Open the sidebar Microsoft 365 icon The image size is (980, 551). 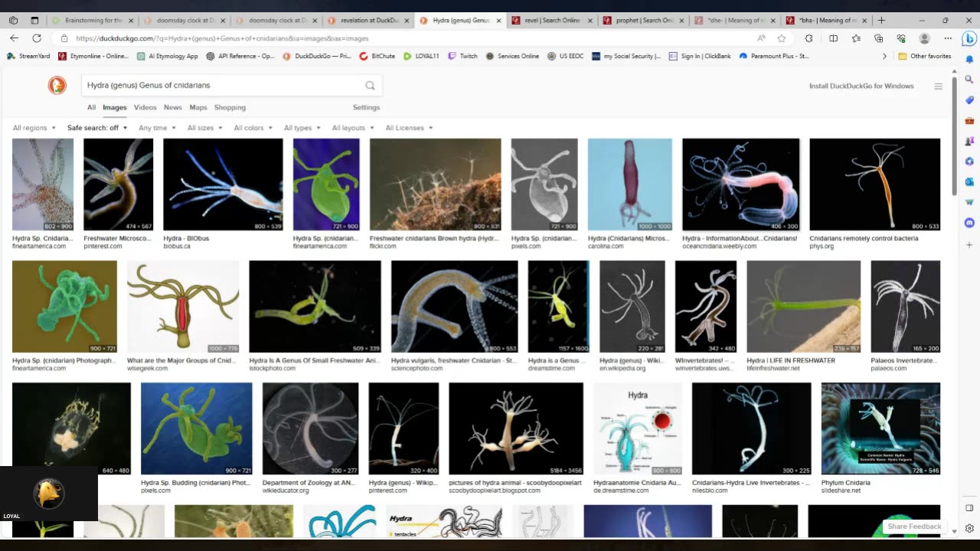(969, 161)
